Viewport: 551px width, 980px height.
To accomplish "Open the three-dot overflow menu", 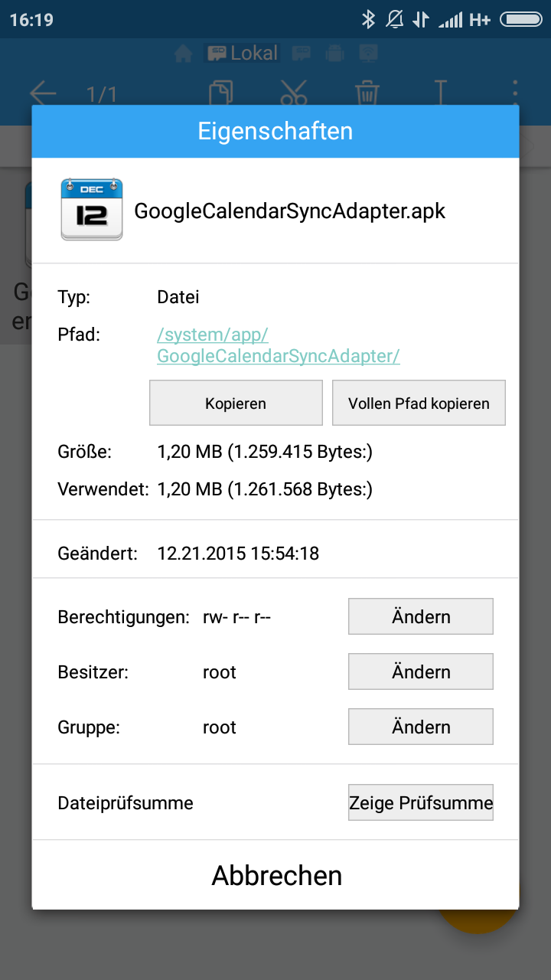I will point(515,93).
